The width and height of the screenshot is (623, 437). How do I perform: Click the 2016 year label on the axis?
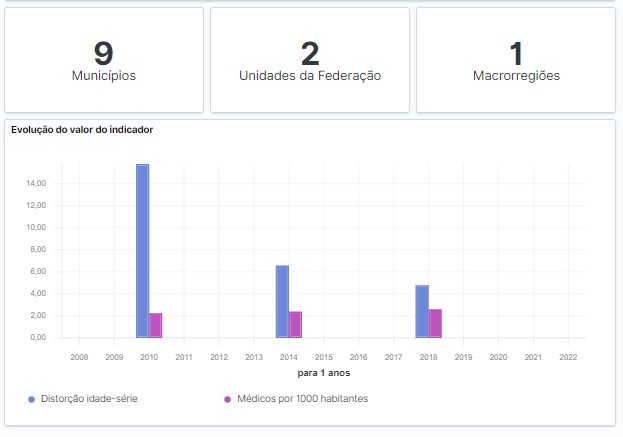pos(359,356)
